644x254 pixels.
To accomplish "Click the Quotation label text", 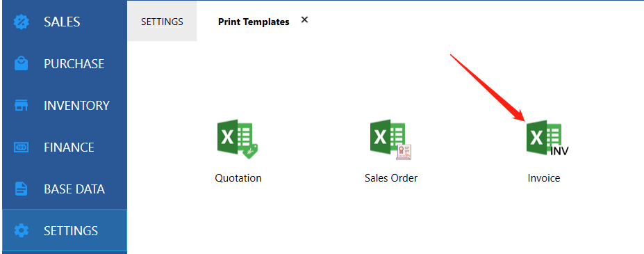I will point(238,178).
